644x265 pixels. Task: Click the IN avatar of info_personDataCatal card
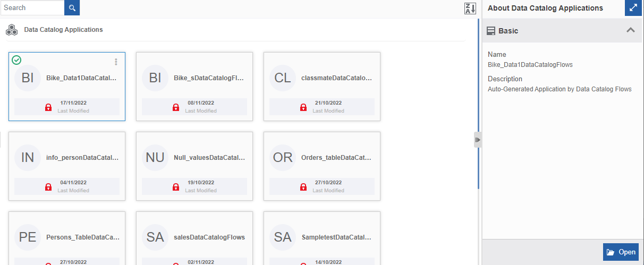[x=28, y=158]
